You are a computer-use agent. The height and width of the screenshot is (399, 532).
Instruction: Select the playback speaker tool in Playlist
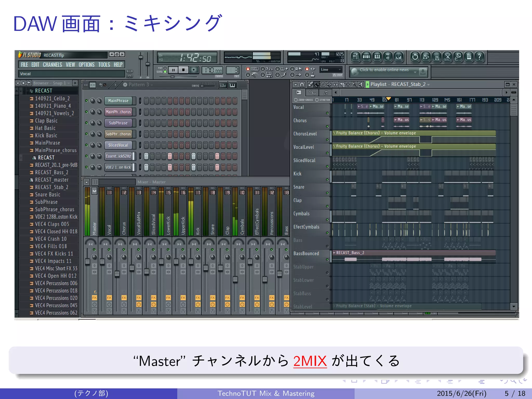coord(361,84)
